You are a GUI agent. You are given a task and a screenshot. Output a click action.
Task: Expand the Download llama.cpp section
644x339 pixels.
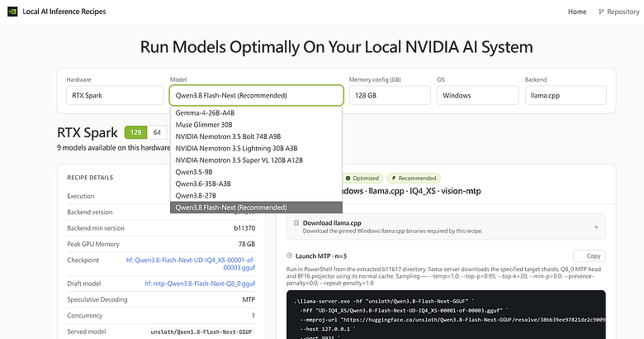[x=446, y=227]
